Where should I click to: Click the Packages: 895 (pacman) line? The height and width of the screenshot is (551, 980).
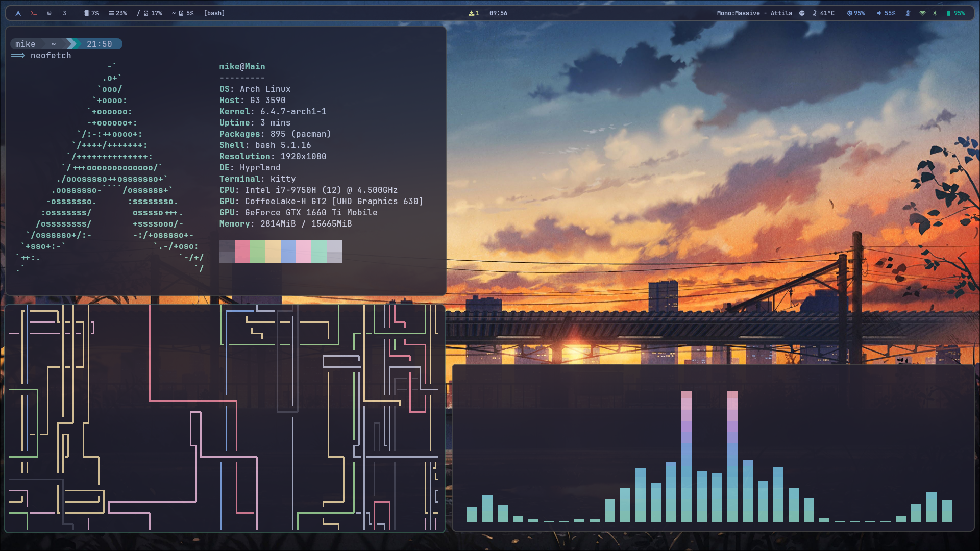click(275, 134)
